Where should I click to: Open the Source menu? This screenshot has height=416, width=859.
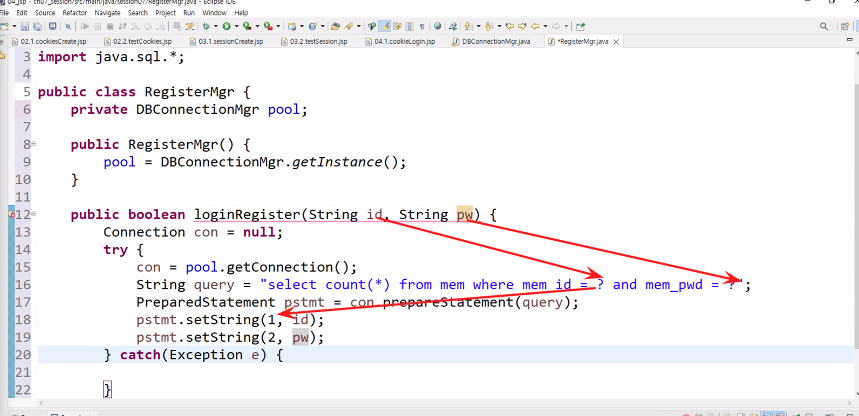pos(45,12)
